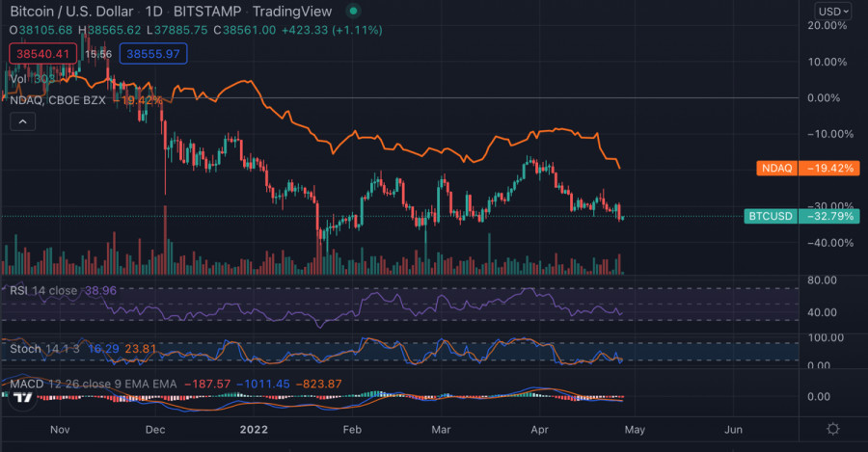Screen dimensions: 868x452
Task: Click the MACD value −1011.45
Action: [x=263, y=384]
